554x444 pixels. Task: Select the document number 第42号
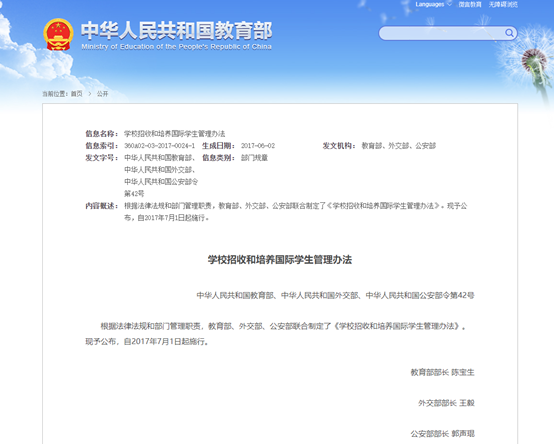(134, 194)
